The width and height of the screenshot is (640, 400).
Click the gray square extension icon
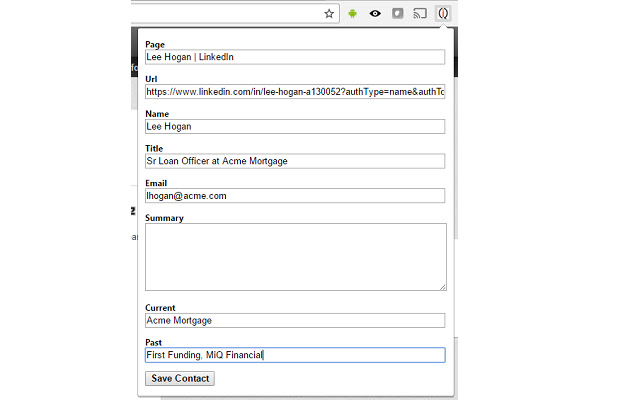[x=398, y=13]
